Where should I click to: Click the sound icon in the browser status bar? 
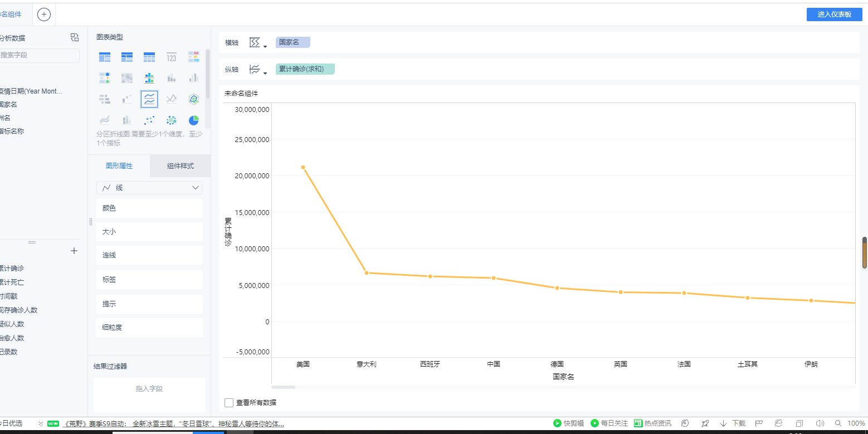(820, 423)
